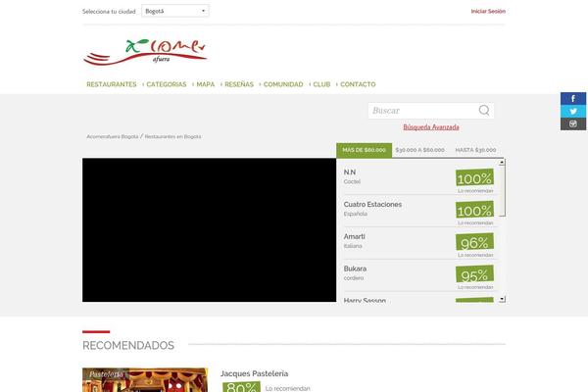The height and width of the screenshot is (392, 588).
Task: Open the Pastelería thumbnail image
Action: click(x=145, y=379)
